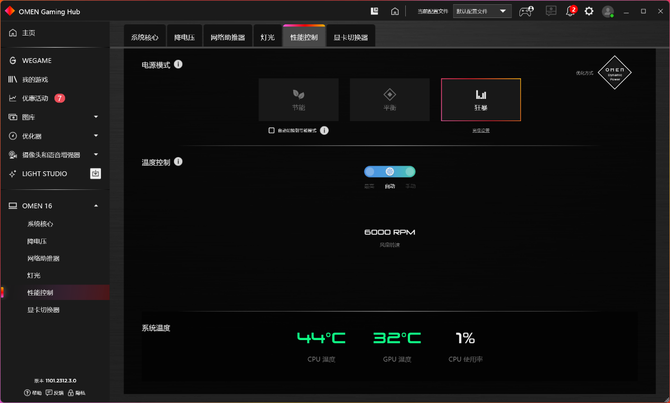
Task: Switch to the 系统核心 tab
Action: [144, 37]
